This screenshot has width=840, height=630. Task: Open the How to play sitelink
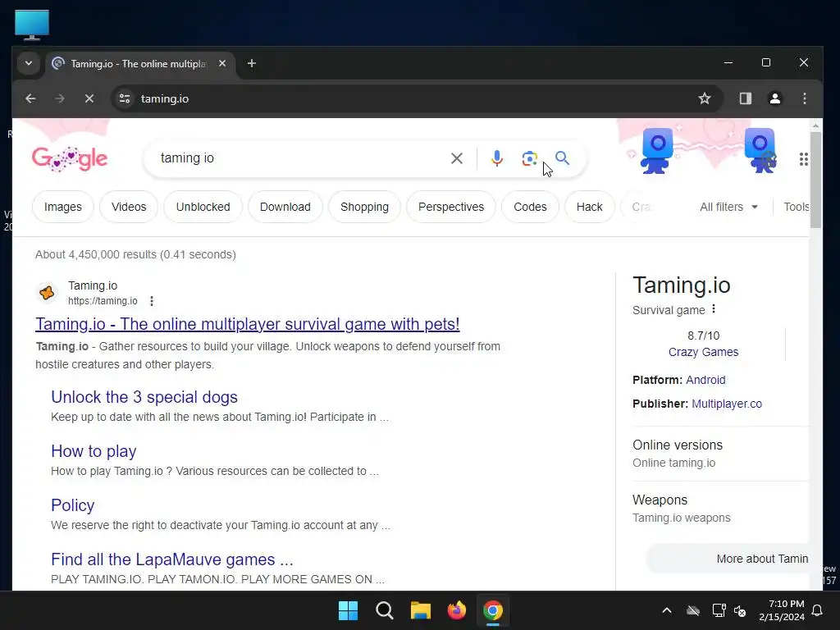[x=94, y=451]
